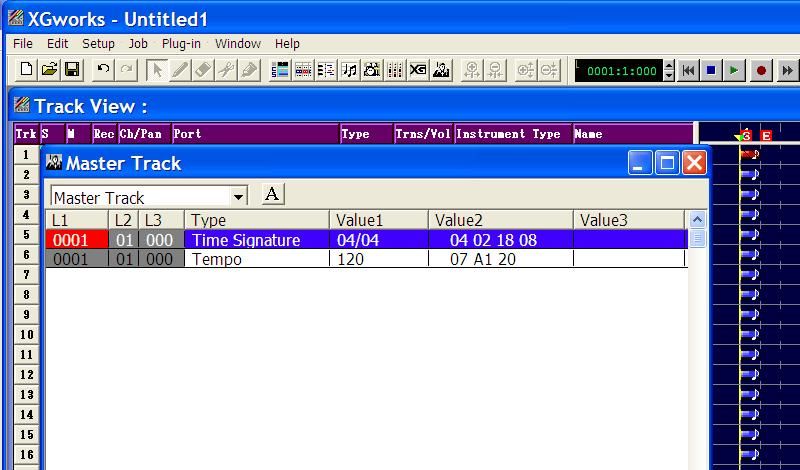
Task: Click the 0001:1:000 position counter
Action: (619, 70)
